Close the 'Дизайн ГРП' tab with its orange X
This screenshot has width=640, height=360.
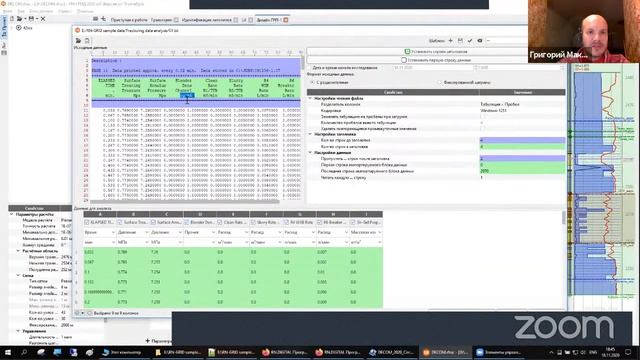coord(286,20)
